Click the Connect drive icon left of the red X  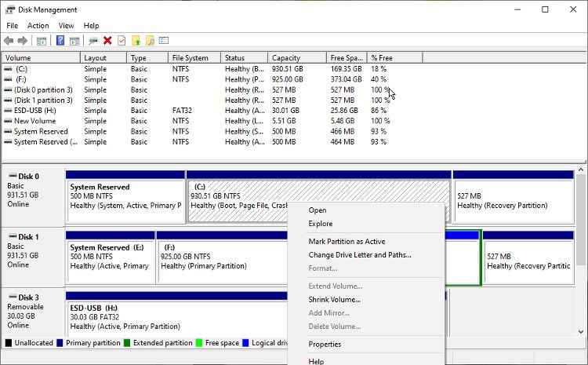pos(93,41)
